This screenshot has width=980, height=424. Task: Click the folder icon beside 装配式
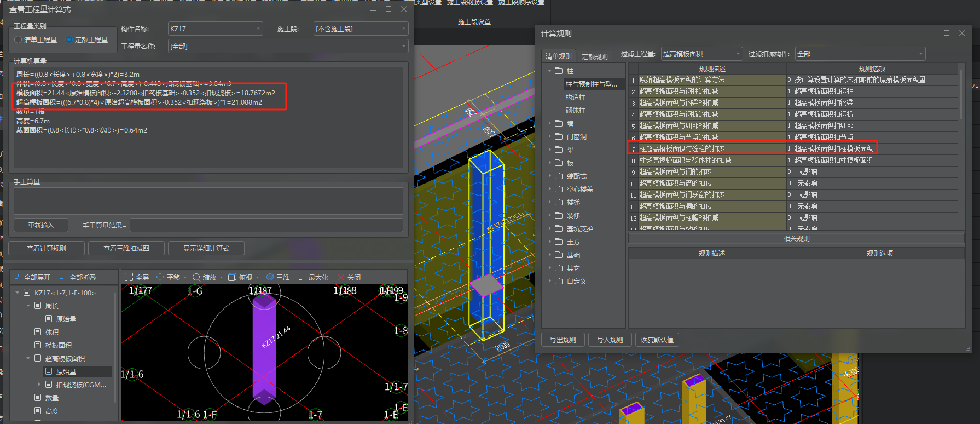[559, 176]
